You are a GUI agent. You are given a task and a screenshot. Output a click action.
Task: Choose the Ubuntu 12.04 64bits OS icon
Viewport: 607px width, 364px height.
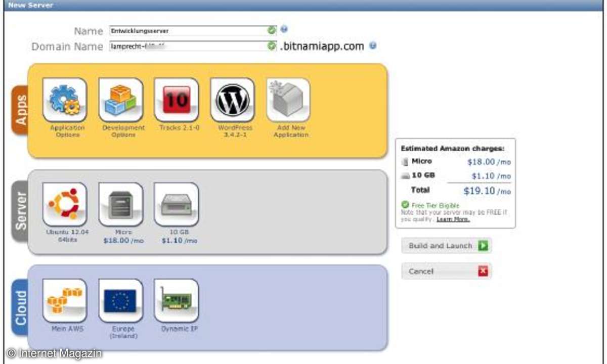[65, 204]
